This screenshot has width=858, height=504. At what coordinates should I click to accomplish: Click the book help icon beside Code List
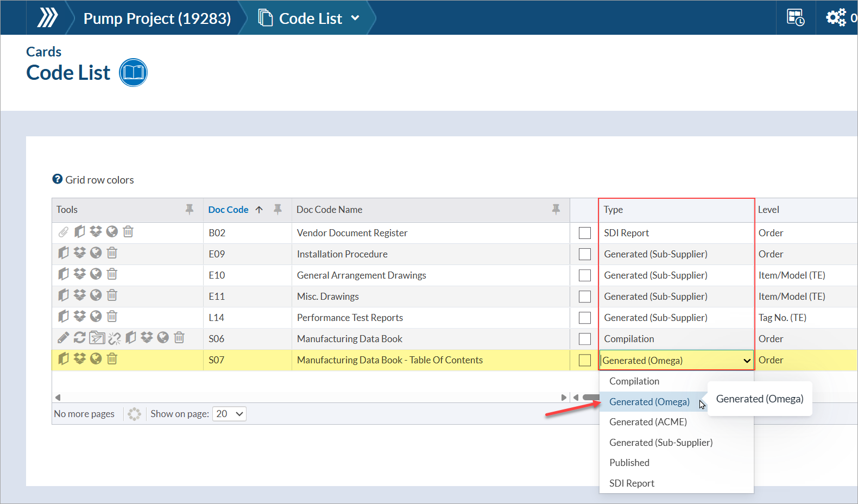[x=133, y=72]
